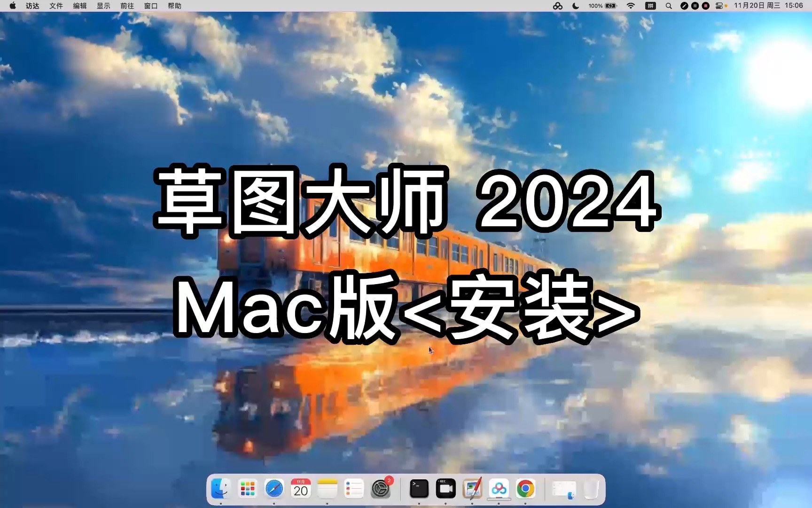Open Launchpad from the Dock
This screenshot has width=812, height=508.
click(247, 489)
